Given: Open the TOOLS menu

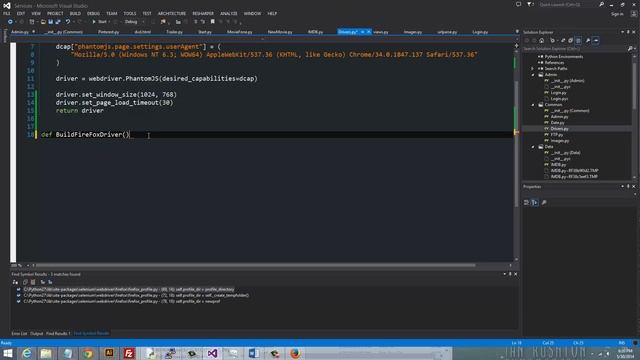Looking at the screenshot, I should [x=130, y=13].
